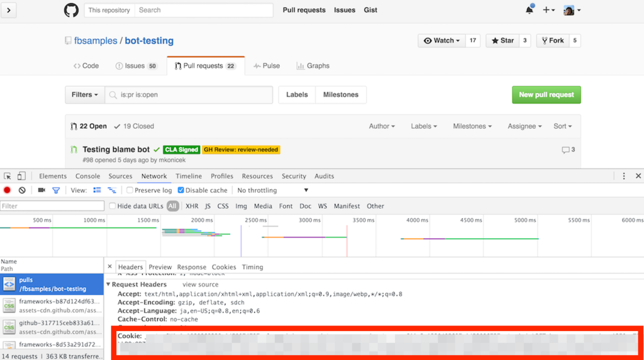
Task: Switch to the Console panel
Action: pyautogui.click(x=87, y=176)
